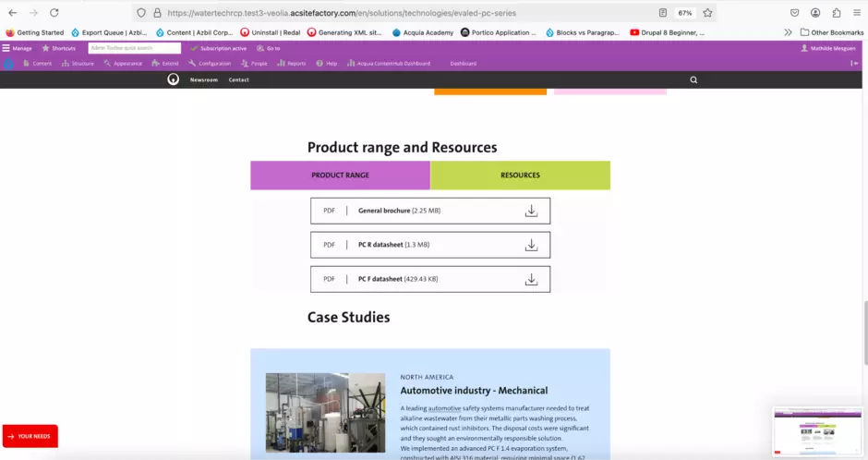868x460 pixels.
Task: Open the Configuration admin menu
Action: 210,64
